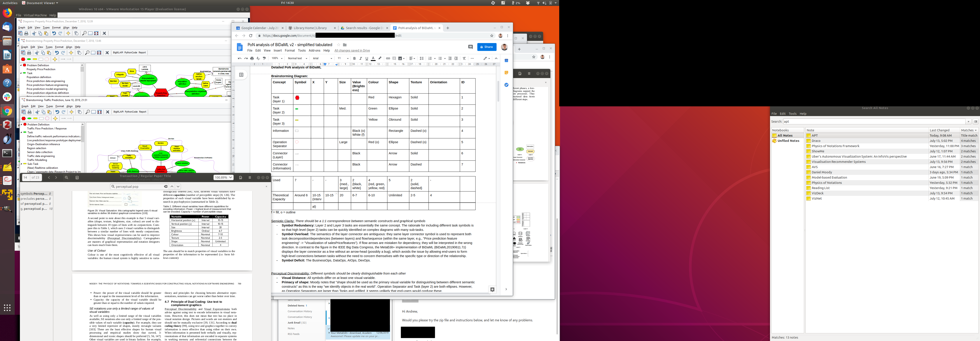Click the blue Share button
This screenshot has width=980, height=341.
pos(486,47)
